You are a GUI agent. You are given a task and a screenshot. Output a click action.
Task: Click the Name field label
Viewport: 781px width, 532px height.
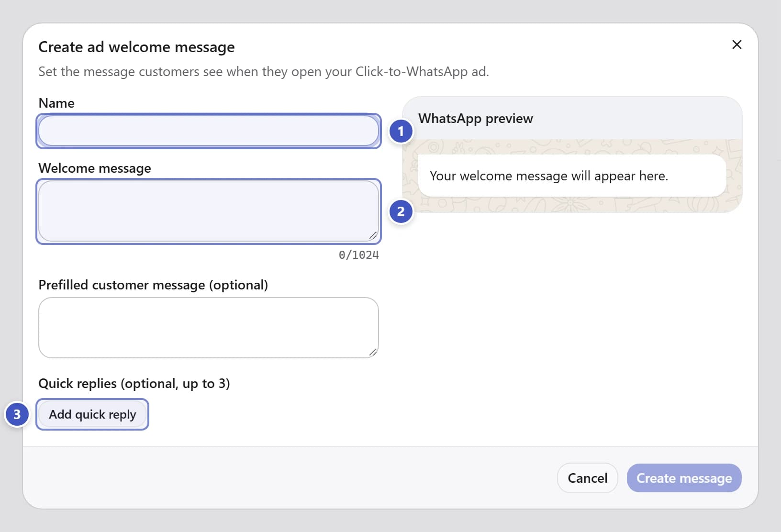(56, 103)
